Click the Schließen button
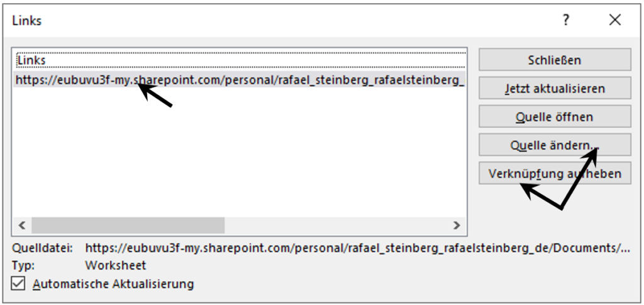Screen dimensions: 644x305 [555, 60]
